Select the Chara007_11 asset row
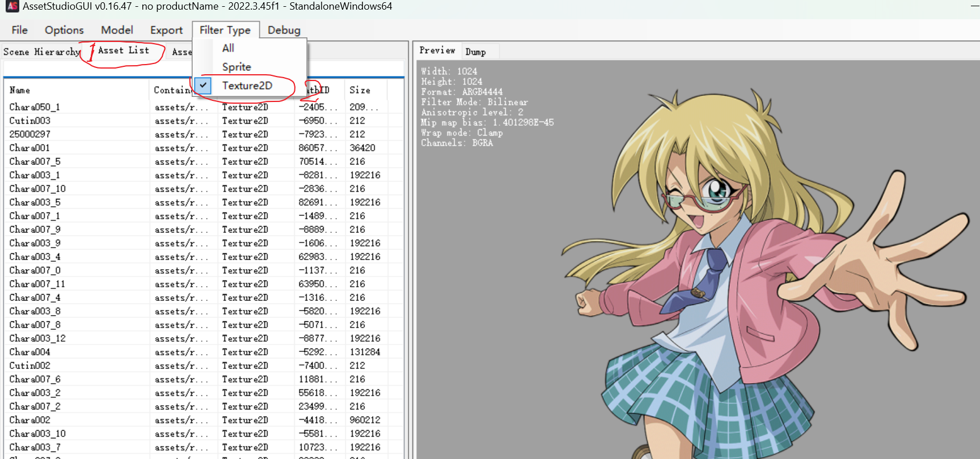980x459 pixels. (x=204, y=284)
